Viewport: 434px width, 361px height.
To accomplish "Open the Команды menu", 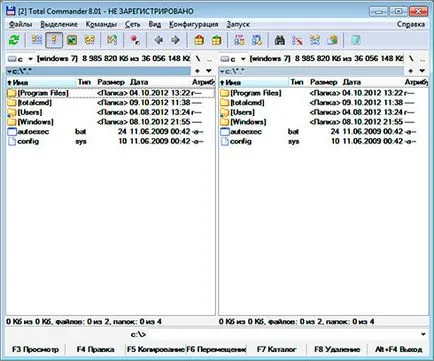I will click(x=101, y=24).
